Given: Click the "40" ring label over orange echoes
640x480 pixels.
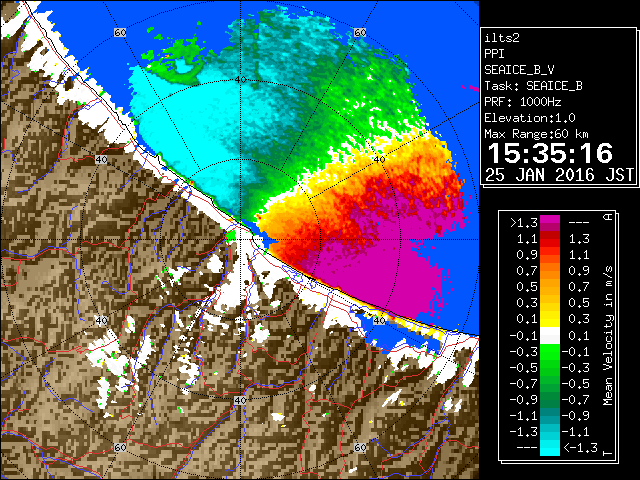Looking at the screenshot, I should pos(379,159).
